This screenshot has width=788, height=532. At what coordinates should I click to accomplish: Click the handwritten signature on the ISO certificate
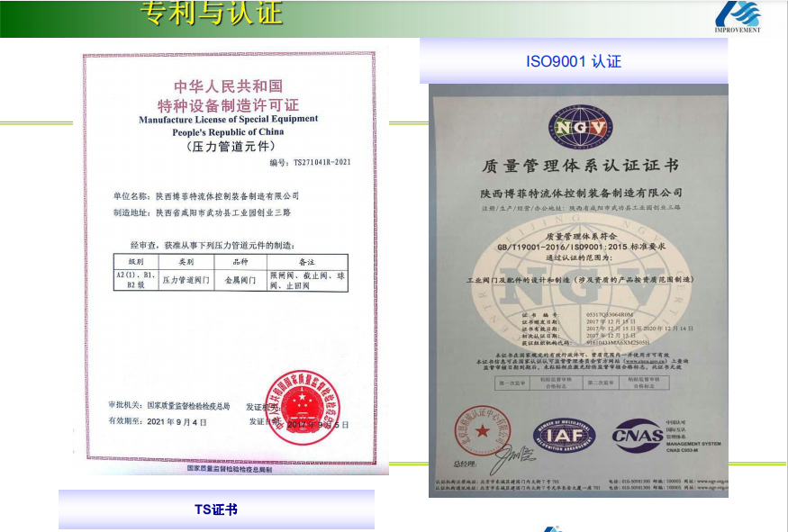coord(512,457)
